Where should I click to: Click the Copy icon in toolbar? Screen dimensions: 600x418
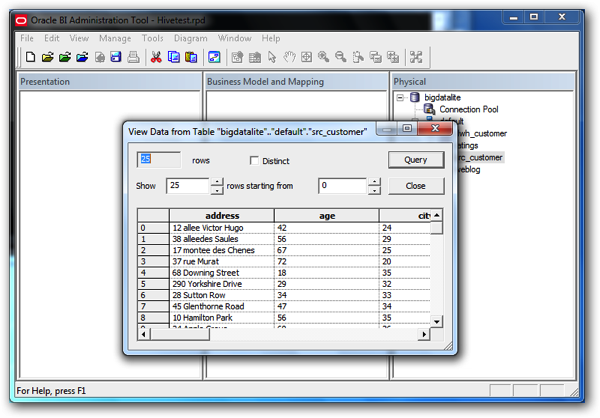click(173, 57)
